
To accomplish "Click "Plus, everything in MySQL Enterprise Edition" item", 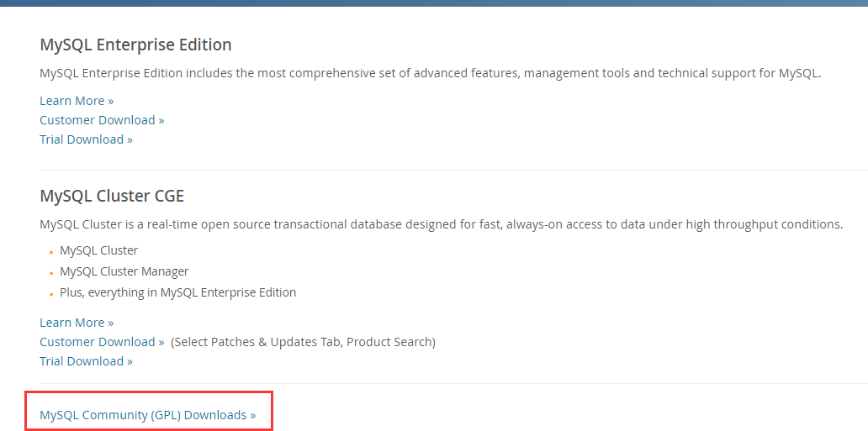I will 177,292.
